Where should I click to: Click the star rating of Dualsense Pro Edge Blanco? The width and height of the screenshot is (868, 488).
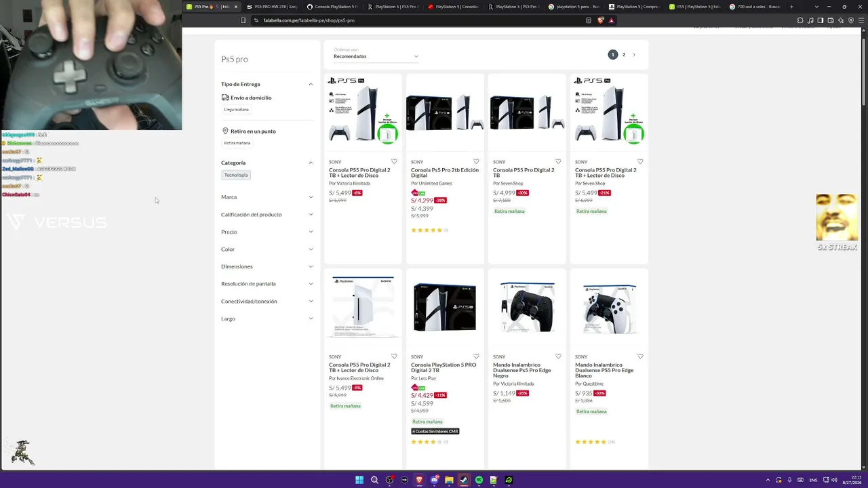pyautogui.click(x=591, y=442)
